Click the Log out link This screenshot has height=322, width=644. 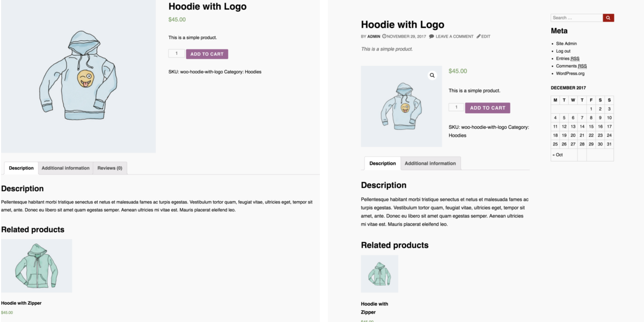563,51
